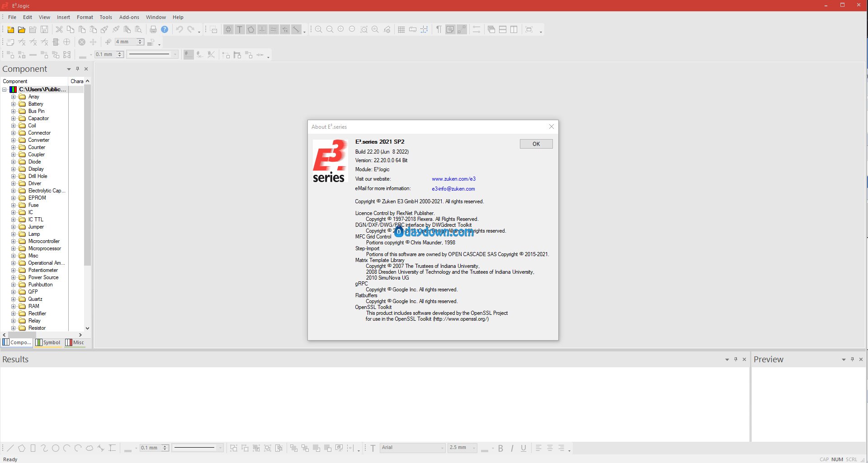Open the Format menu
This screenshot has height=463, width=868.
click(85, 17)
